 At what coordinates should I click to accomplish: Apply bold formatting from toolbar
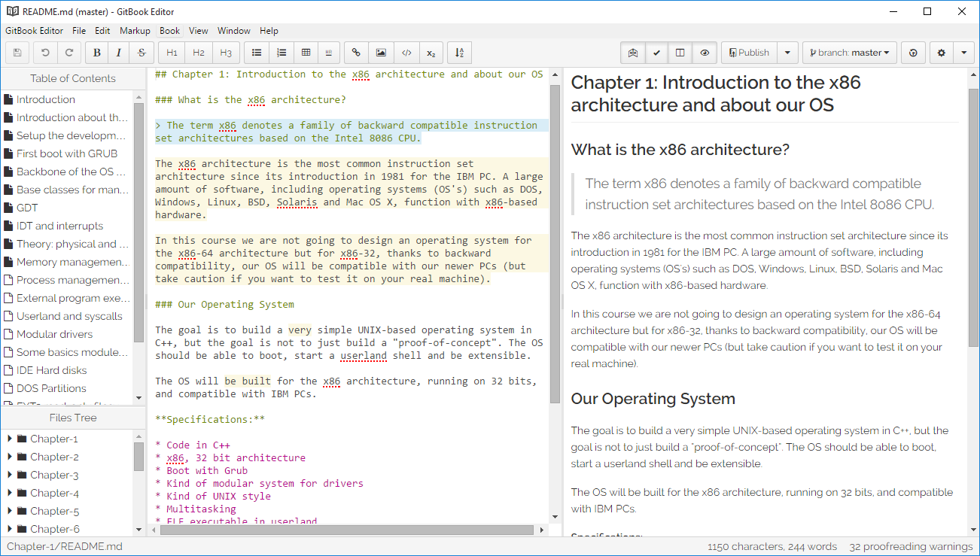97,53
